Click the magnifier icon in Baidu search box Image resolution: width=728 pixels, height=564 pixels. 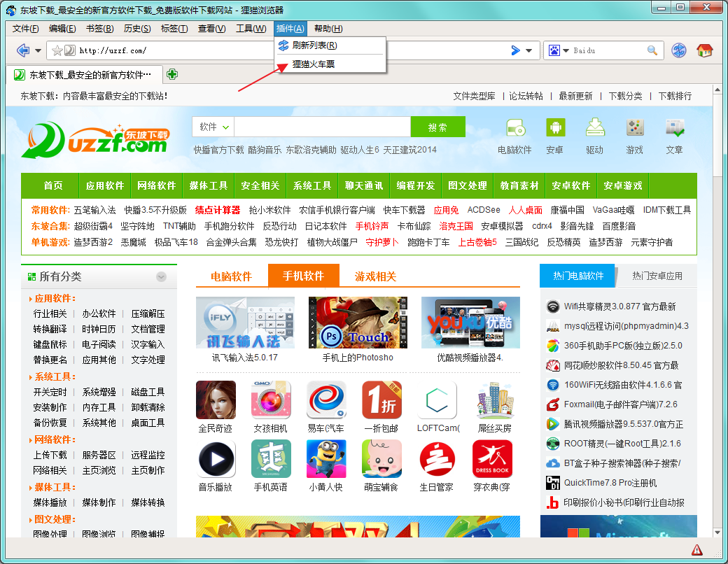pyautogui.click(x=652, y=50)
